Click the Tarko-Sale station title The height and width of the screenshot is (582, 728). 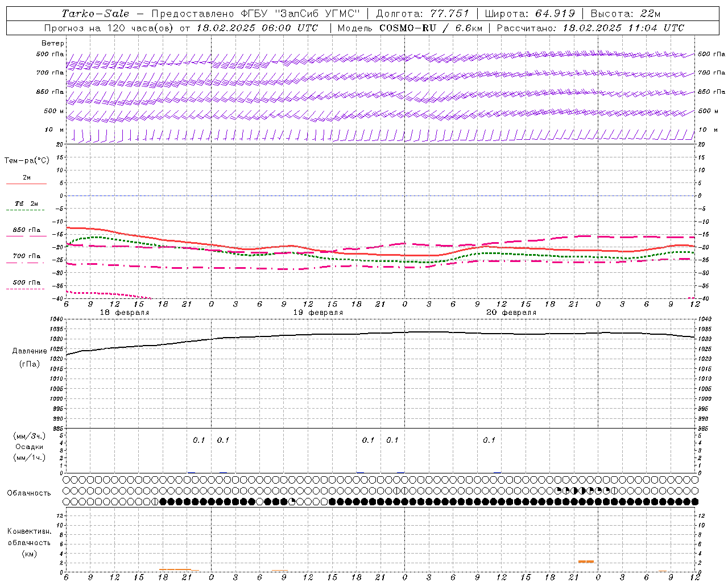pyautogui.click(x=96, y=14)
